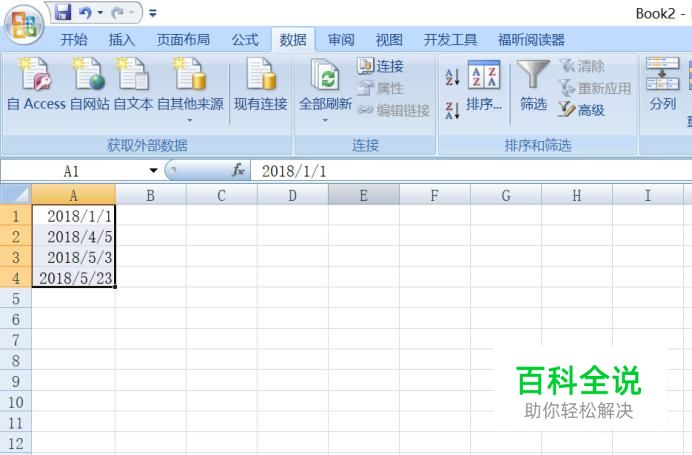Open workbook 连接 manager

[380, 66]
